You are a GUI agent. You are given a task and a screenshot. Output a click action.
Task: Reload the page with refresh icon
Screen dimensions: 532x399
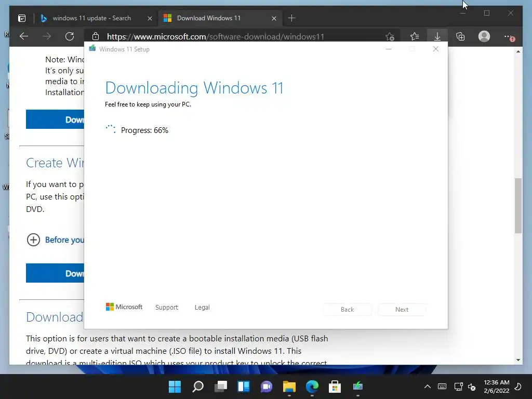pyautogui.click(x=70, y=36)
